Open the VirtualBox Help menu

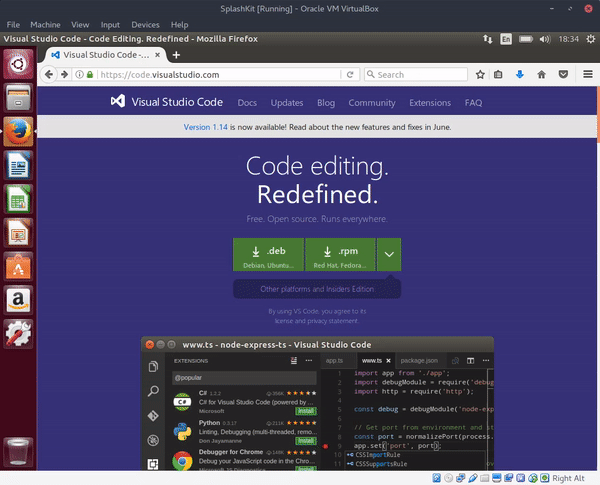[x=179, y=25]
